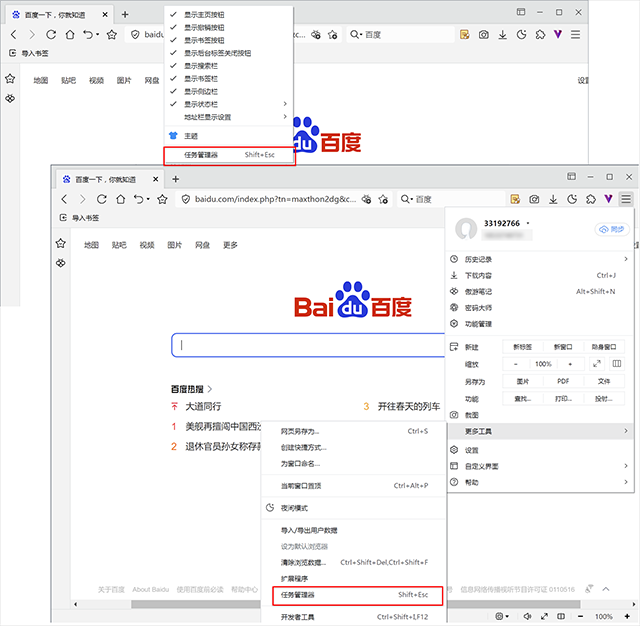Click Back arrow in front window
This screenshot has width=640, height=626.
[64, 199]
